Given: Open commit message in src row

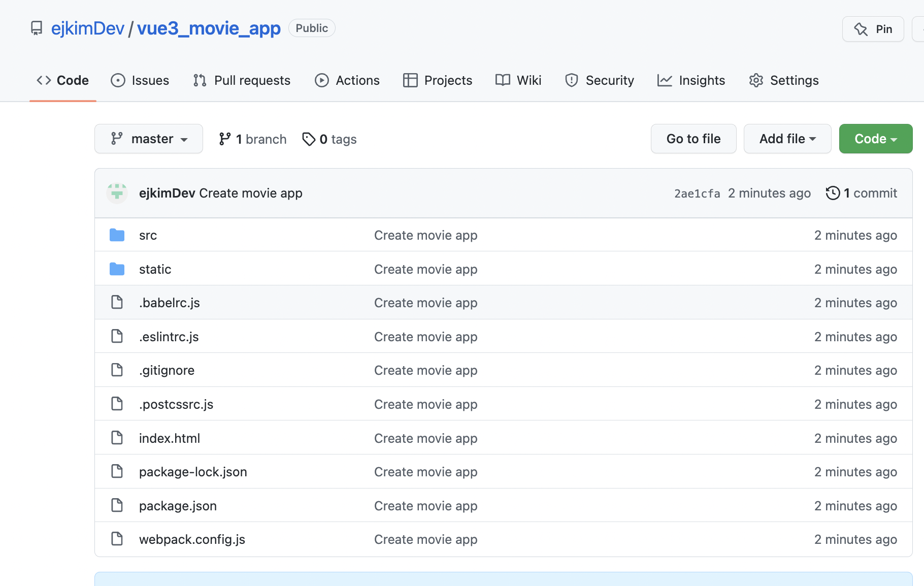Looking at the screenshot, I should (x=425, y=235).
